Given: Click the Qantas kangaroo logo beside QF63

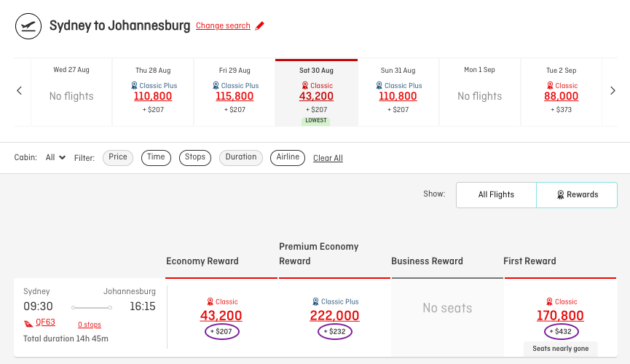Looking at the screenshot, I should point(28,323).
